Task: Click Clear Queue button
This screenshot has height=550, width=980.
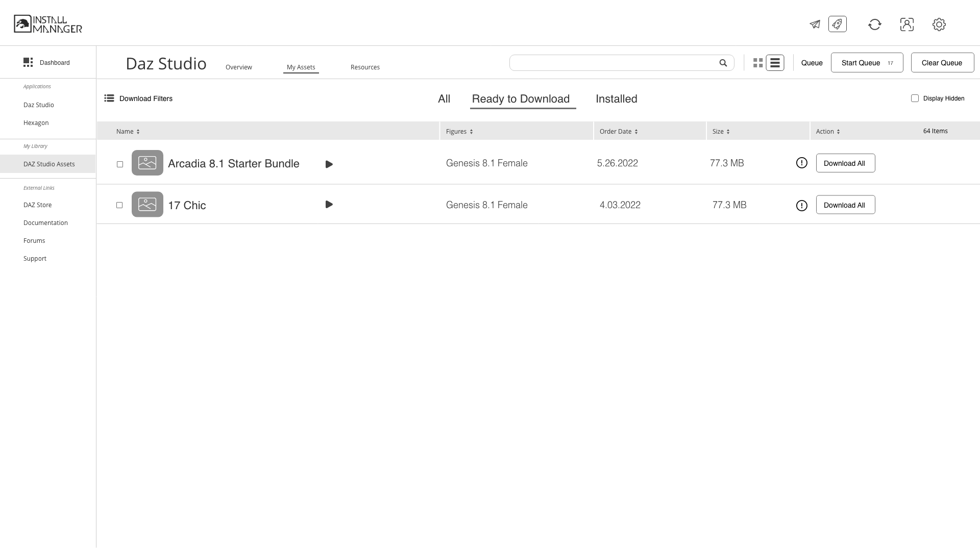Action: click(942, 63)
